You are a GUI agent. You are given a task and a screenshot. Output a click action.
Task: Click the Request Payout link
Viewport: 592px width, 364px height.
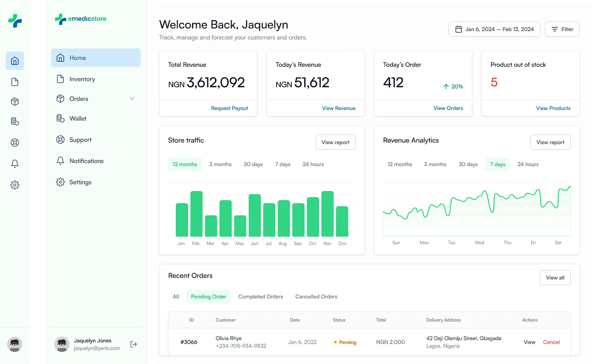pyautogui.click(x=229, y=108)
